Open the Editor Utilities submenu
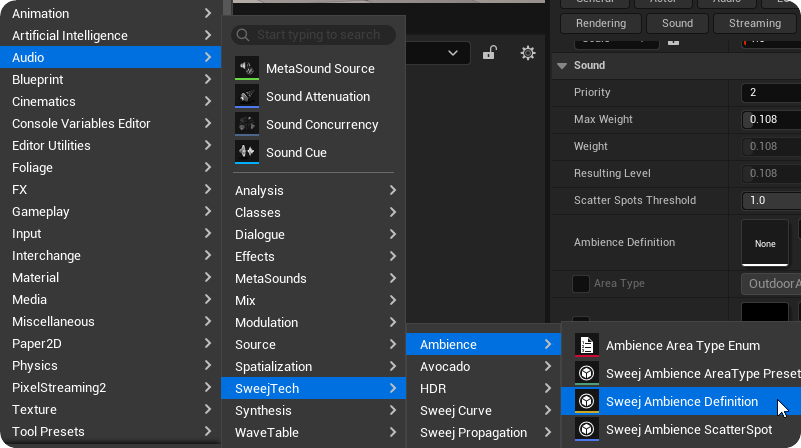801x448 pixels. [110, 145]
